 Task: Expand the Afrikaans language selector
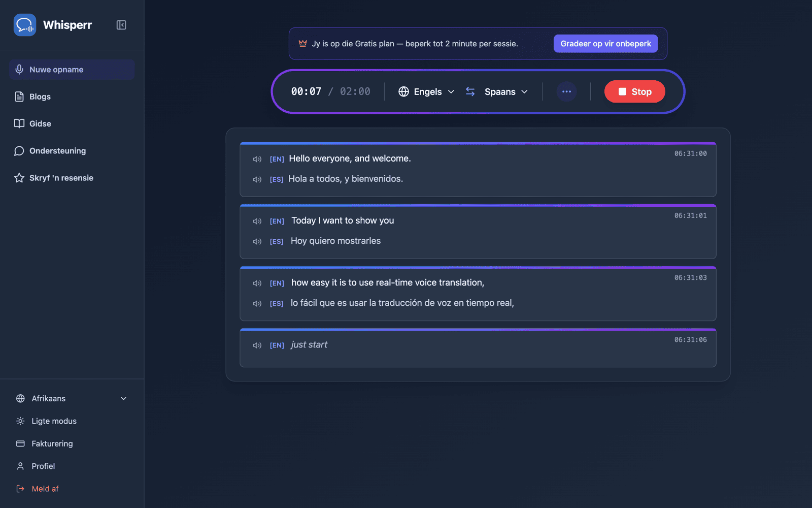pyautogui.click(x=72, y=398)
